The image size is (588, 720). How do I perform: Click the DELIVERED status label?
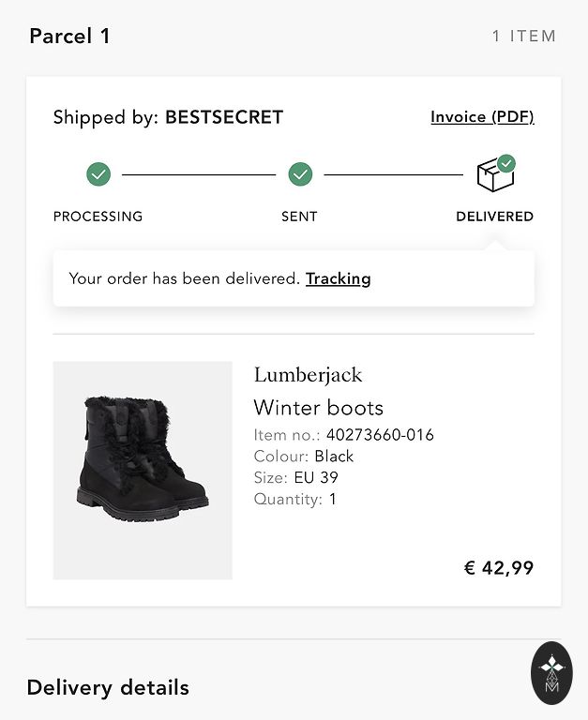click(494, 217)
